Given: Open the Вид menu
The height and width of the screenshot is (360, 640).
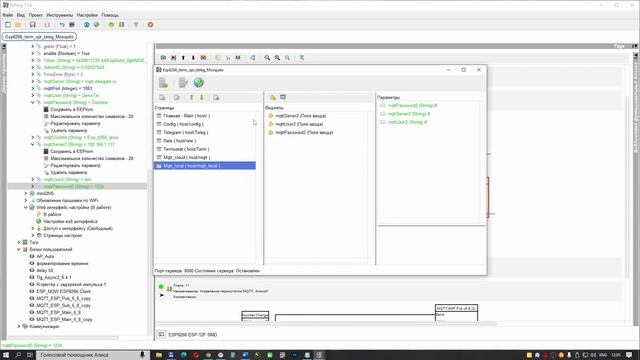Looking at the screenshot, I should tap(21, 15).
